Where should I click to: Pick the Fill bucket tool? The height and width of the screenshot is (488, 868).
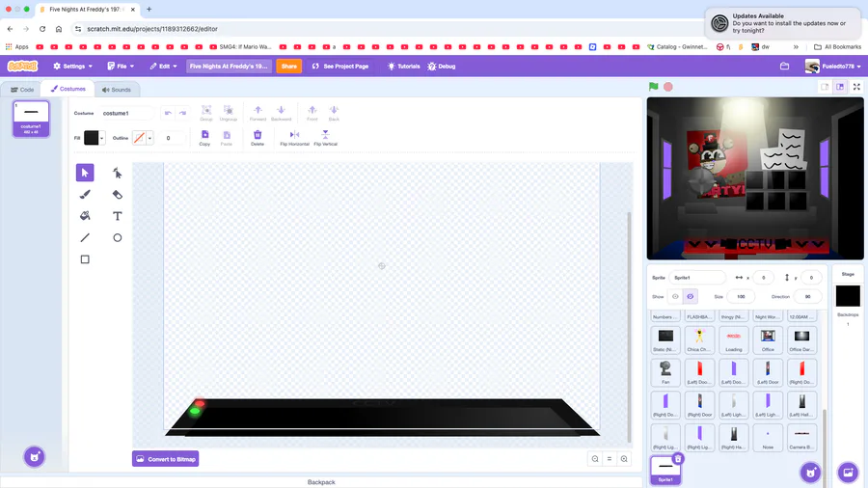(x=85, y=216)
